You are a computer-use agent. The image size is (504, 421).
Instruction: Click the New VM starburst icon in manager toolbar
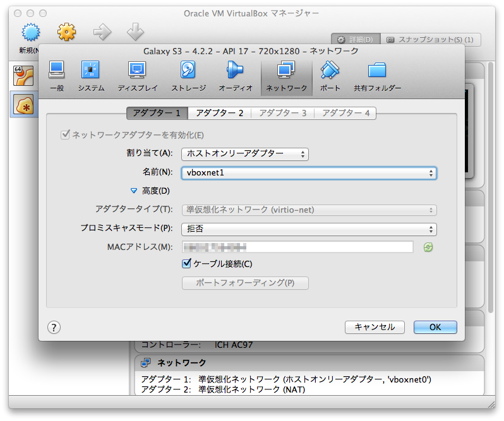point(31,32)
